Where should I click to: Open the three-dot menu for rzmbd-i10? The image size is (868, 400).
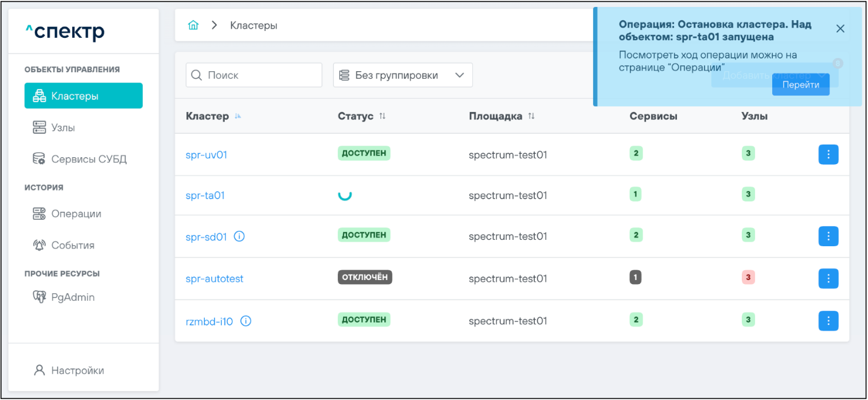(x=828, y=321)
